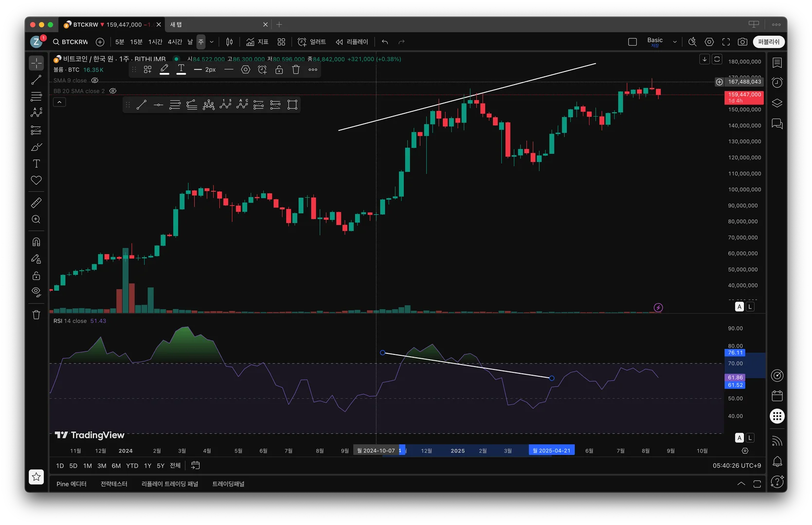Open the patterns drawing tools
This screenshot has height=525, width=812.
click(36, 113)
